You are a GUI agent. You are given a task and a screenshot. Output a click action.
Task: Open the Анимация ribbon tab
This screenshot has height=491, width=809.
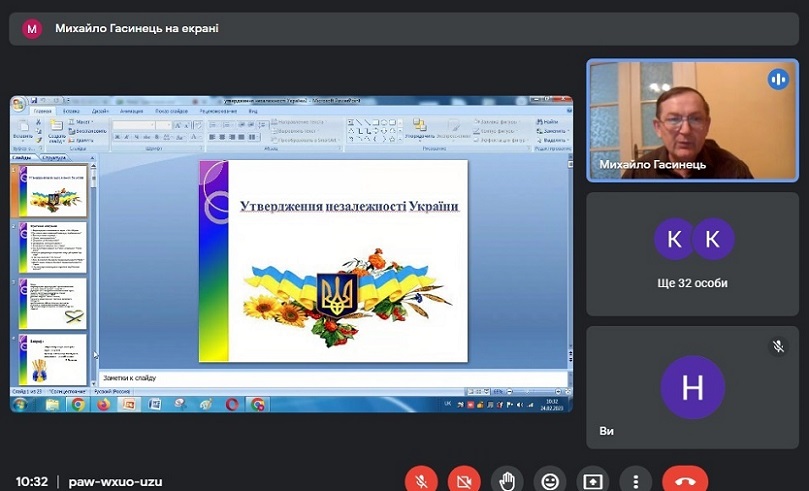(x=132, y=111)
